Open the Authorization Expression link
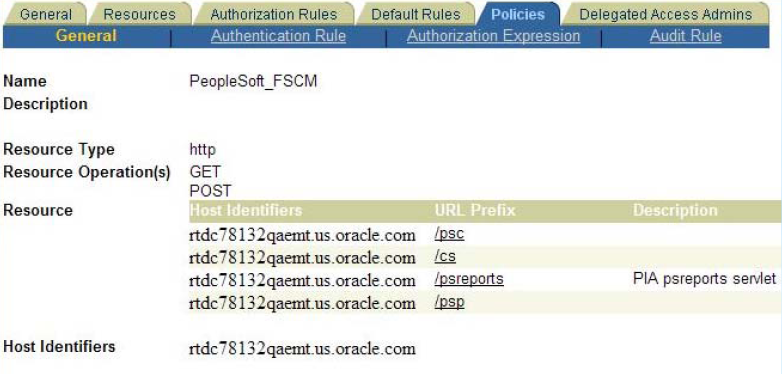The height and width of the screenshot is (374, 782). [x=493, y=36]
